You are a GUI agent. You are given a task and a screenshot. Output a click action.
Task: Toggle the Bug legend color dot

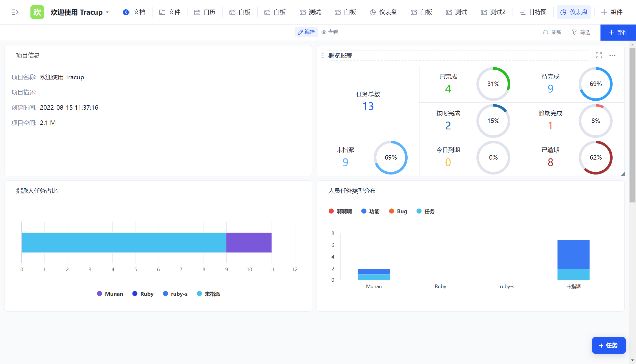391,211
